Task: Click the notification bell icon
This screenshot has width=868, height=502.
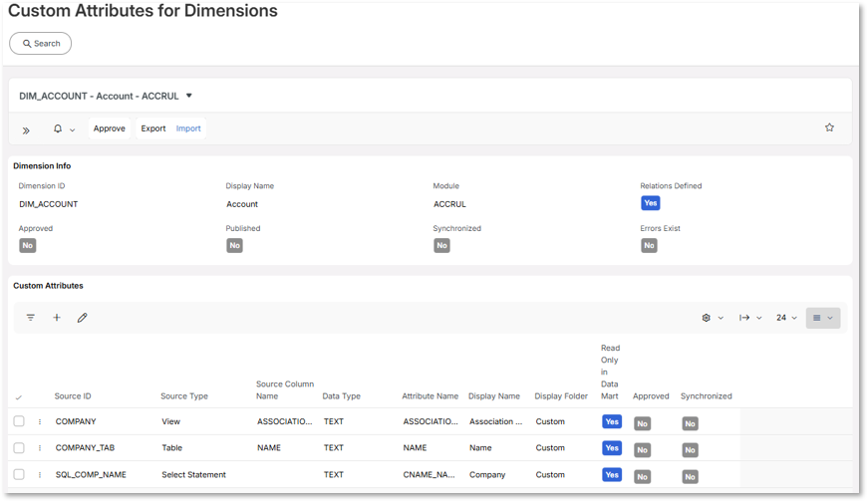Action: (x=58, y=128)
